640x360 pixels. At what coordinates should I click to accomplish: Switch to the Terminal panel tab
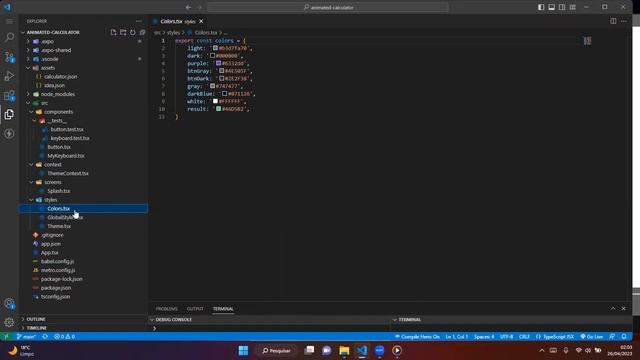tap(223, 309)
